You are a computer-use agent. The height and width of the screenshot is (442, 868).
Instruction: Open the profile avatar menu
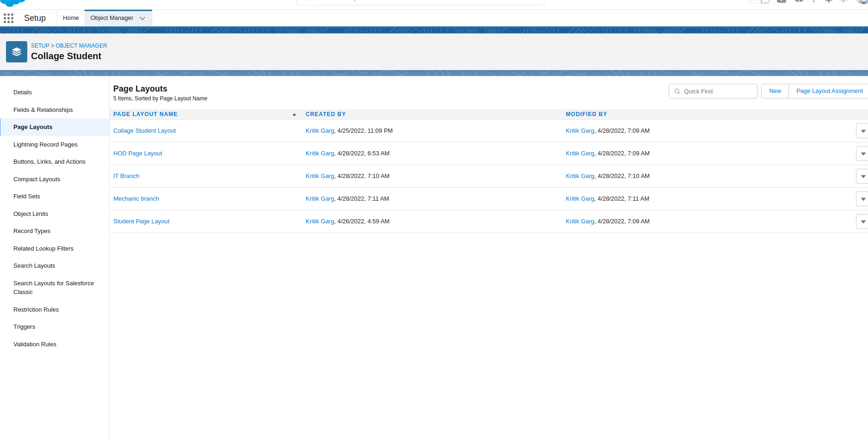click(x=862, y=2)
